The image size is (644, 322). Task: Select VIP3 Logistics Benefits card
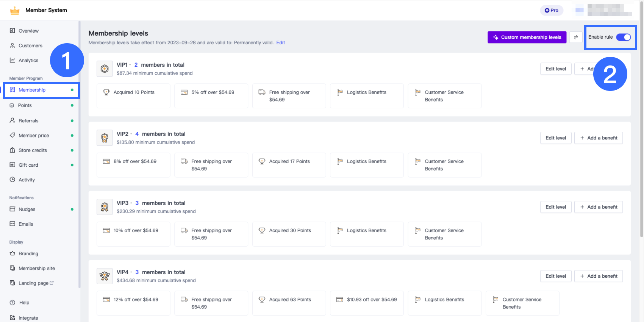[367, 234]
